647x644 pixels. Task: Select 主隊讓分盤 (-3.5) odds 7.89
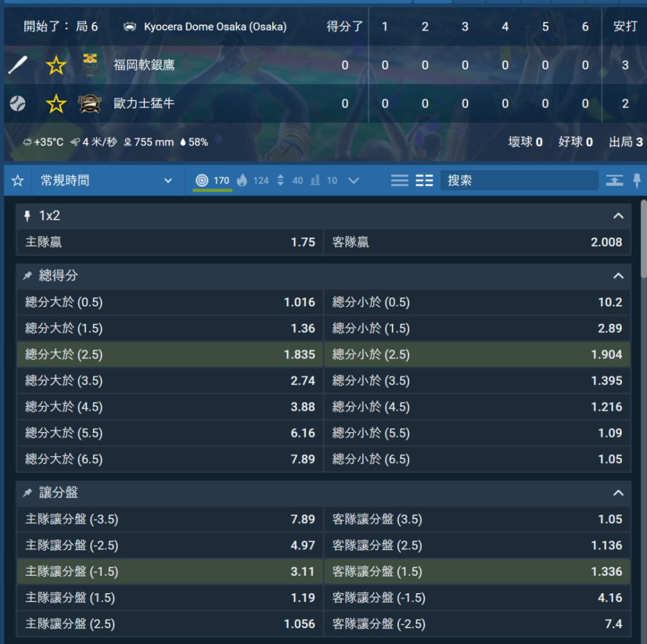[169, 520]
